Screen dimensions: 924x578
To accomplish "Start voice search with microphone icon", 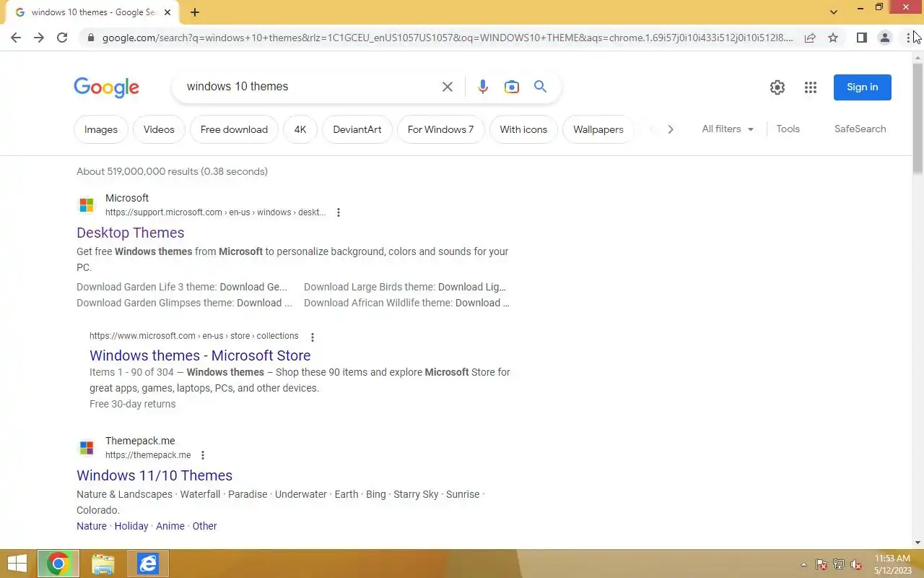I will coord(483,87).
